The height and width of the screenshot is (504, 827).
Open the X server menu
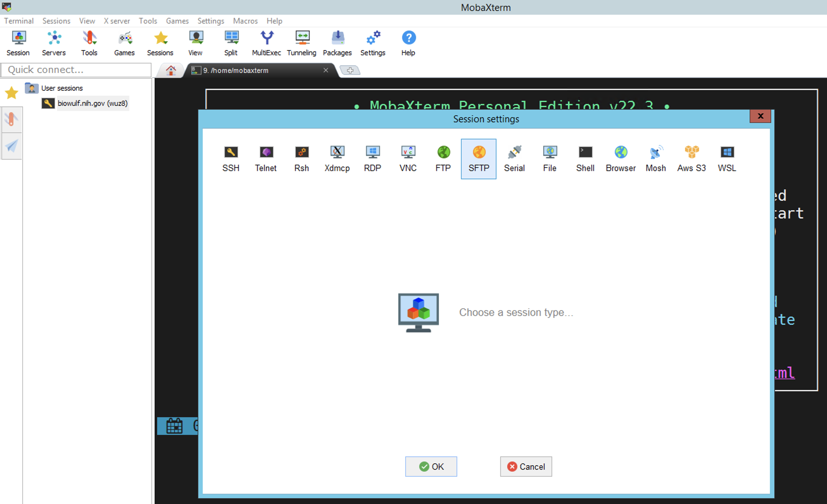pos(117,21)
